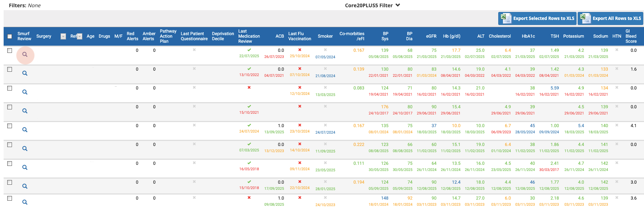Click green tick above medication review date 16/05/2018
The height and width of the screenshot is (209, 644).
click(x=249, y=163)
